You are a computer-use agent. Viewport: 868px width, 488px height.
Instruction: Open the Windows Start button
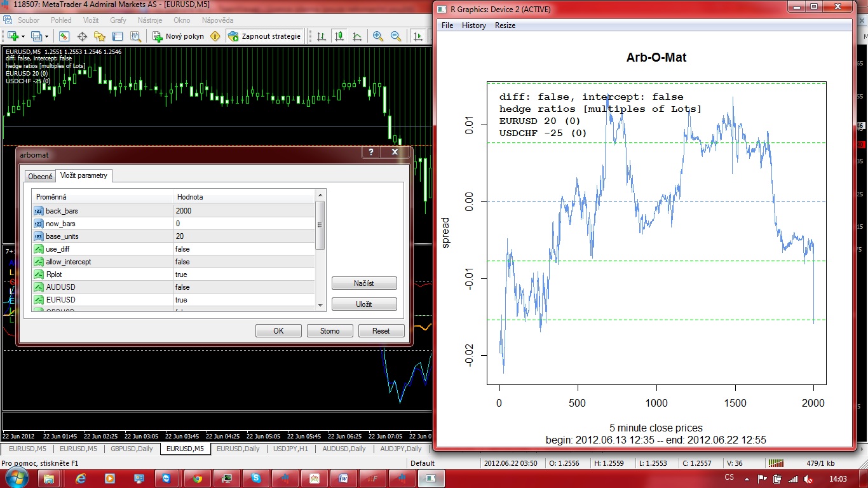(16, 478)
